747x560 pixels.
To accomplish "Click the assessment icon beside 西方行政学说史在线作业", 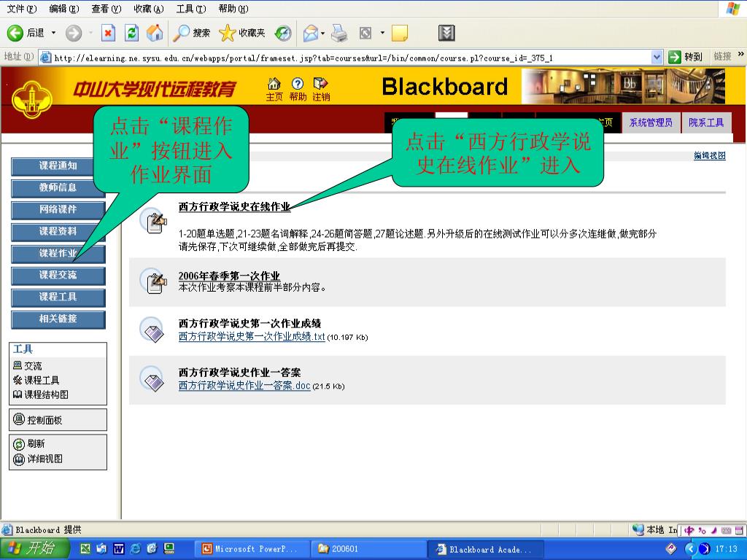I will 154,221.
